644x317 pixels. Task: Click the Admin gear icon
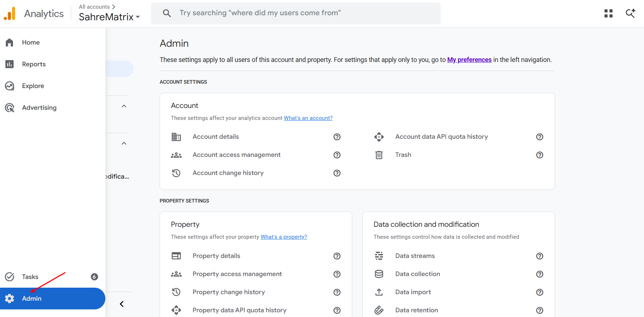coord(9,299)
